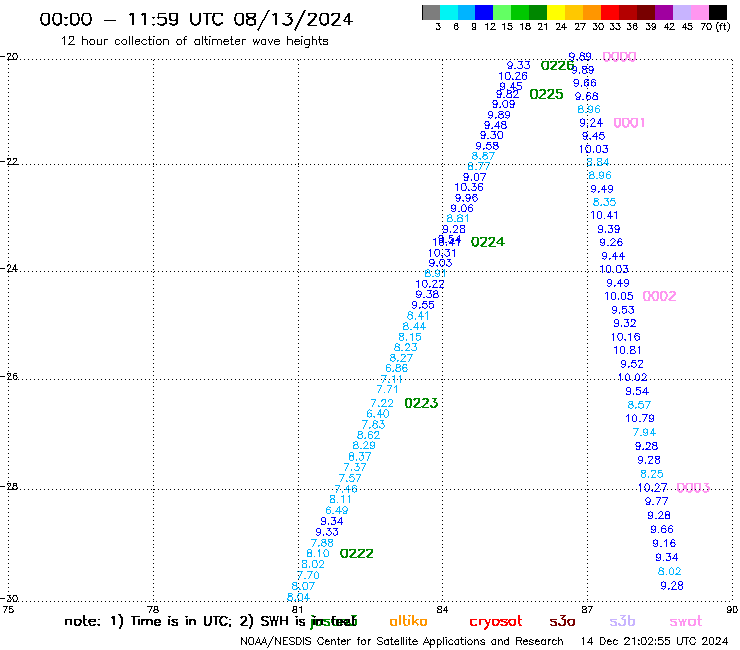
Task: Click the red 'cryosat' satellite label
Action: click(x=496, y=622)
